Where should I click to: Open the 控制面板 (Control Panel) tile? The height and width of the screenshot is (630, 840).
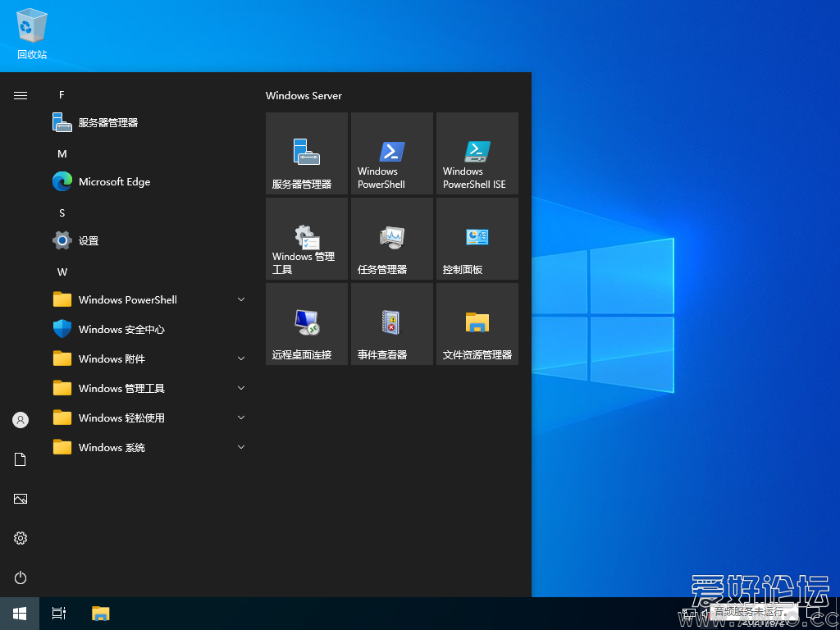tap(477, 239)
